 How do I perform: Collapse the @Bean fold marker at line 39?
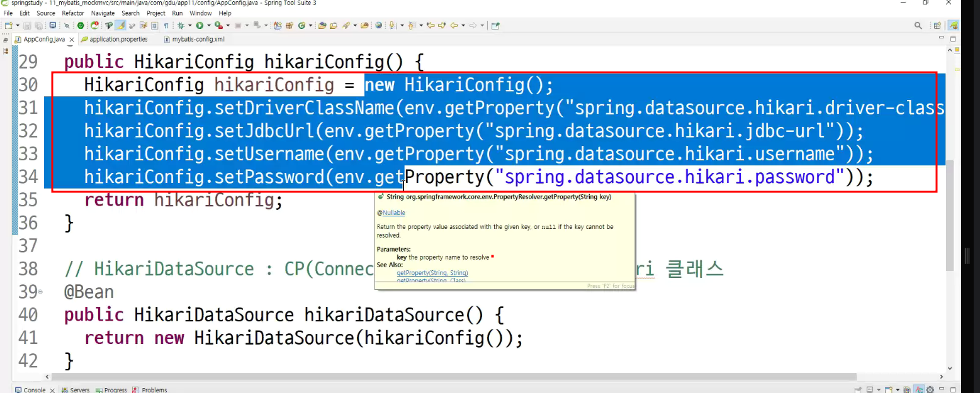tap(40, 292)
